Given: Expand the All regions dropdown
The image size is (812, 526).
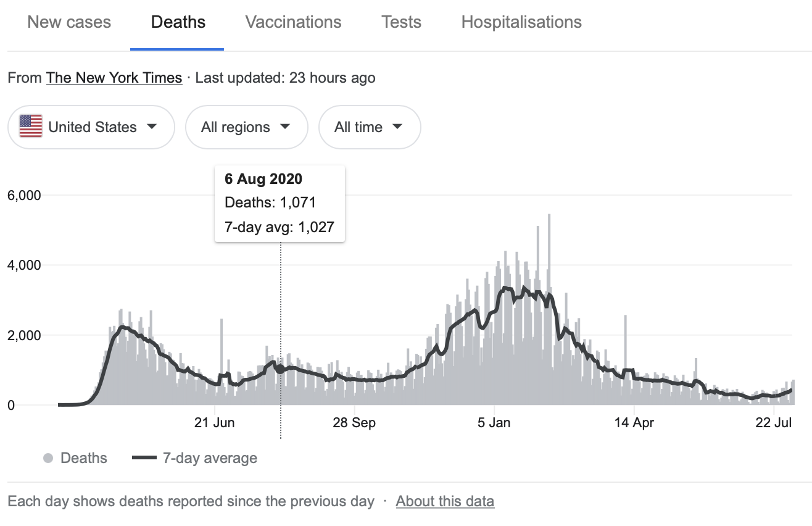Looking at the screenshot, I should pyautogui.click(x=246, y=127).
